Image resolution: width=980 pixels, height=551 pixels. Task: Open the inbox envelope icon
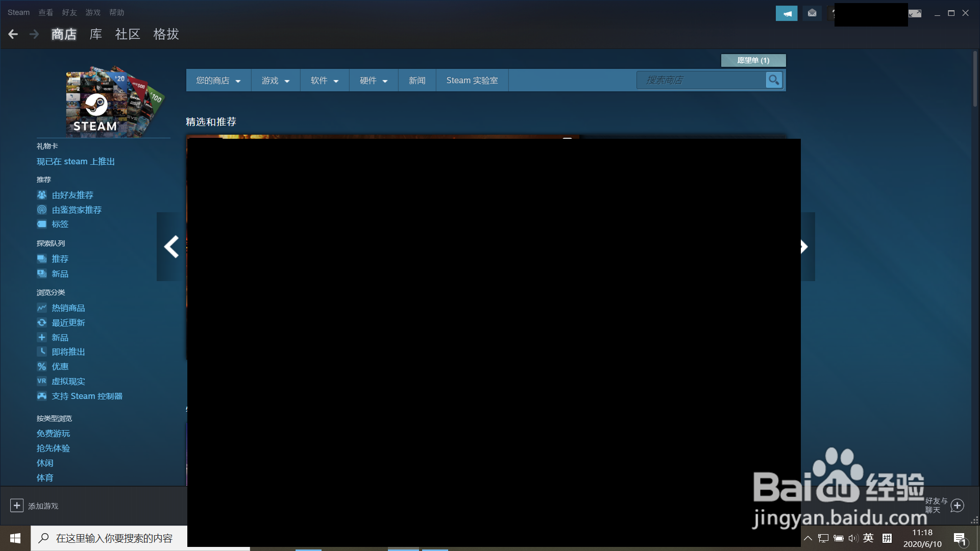[x=812, y=13]
